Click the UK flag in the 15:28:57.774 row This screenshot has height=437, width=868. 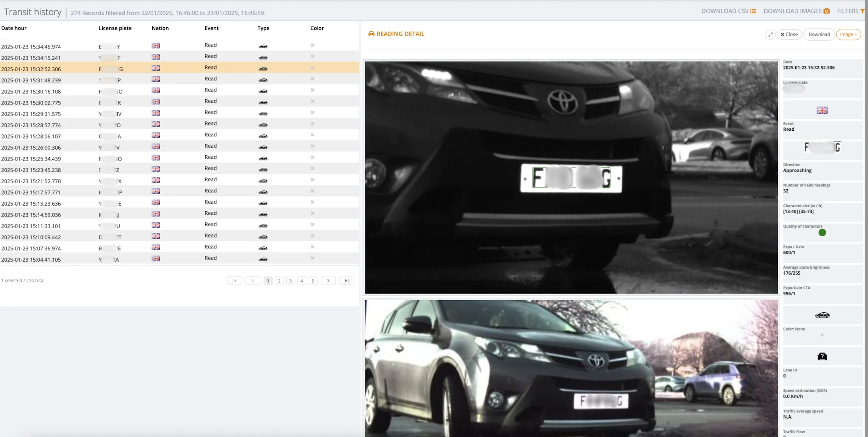pos(156,124)
